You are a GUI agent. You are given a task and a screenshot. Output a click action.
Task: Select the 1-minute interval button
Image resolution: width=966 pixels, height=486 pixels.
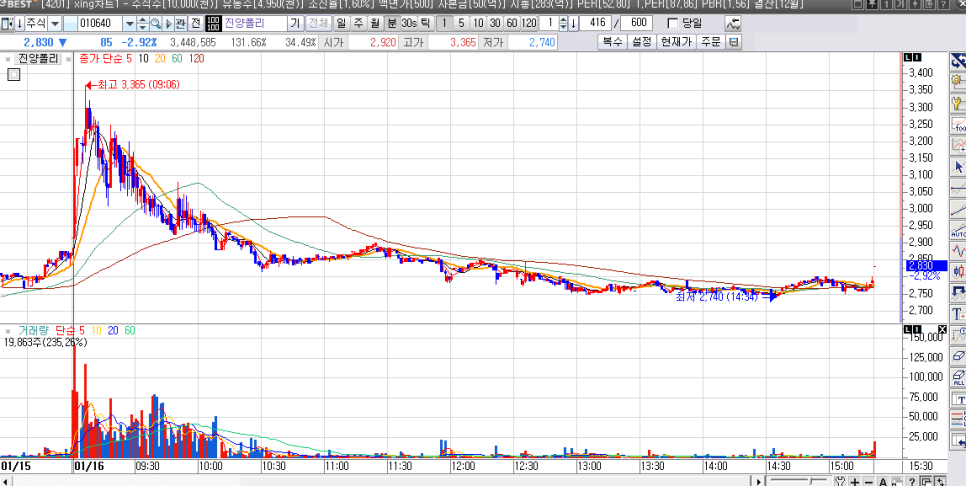pos(444,24)
